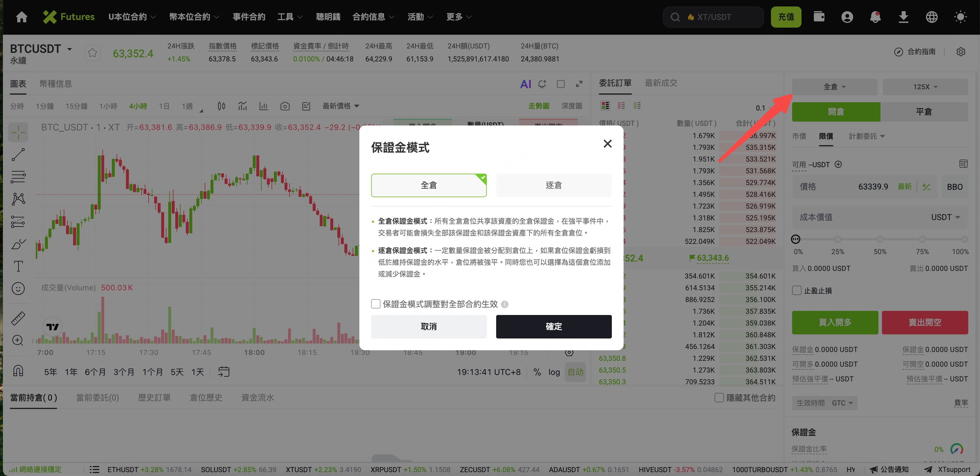Image resolution: width=980 pixels, height=476 pixels.
Task: Open USDT unit dropdown in 成本價值
Action: coord(945,217)
